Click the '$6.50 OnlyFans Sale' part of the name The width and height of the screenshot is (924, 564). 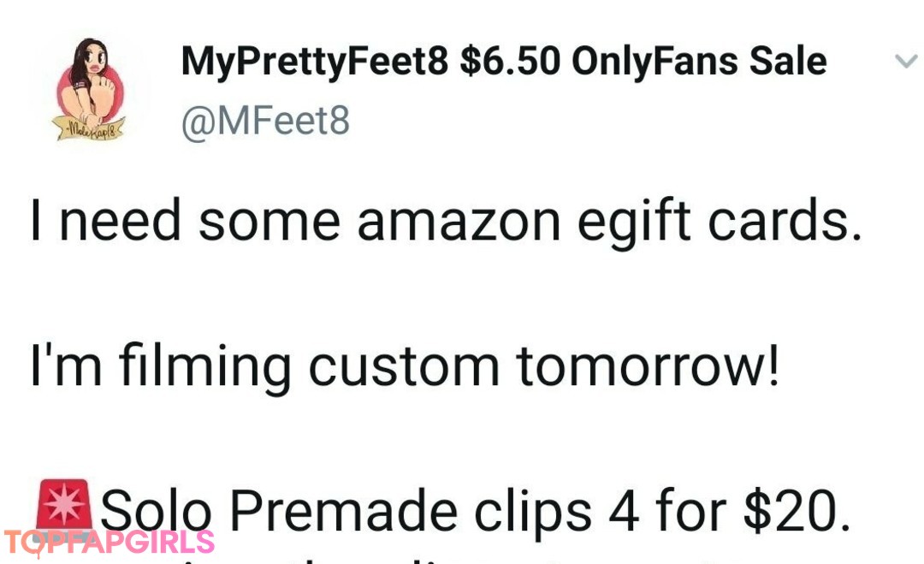click(643, 62)
